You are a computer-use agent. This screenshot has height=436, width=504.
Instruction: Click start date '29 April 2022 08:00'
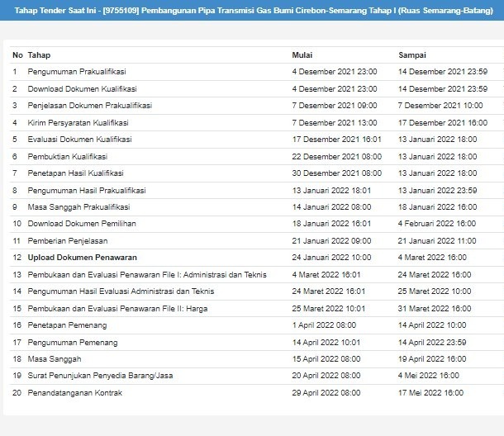(326, 393)
